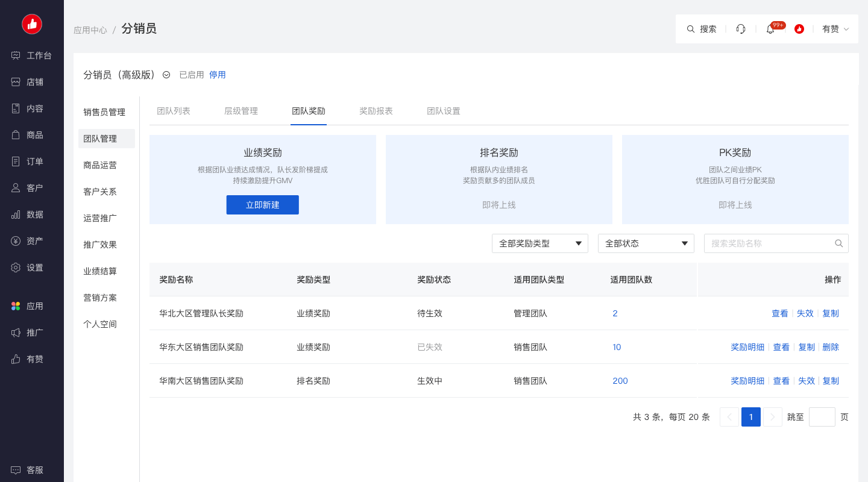Click the 应用中心 breadcrumb
This screenshot has width=868, height=482.
click(90, 30)
